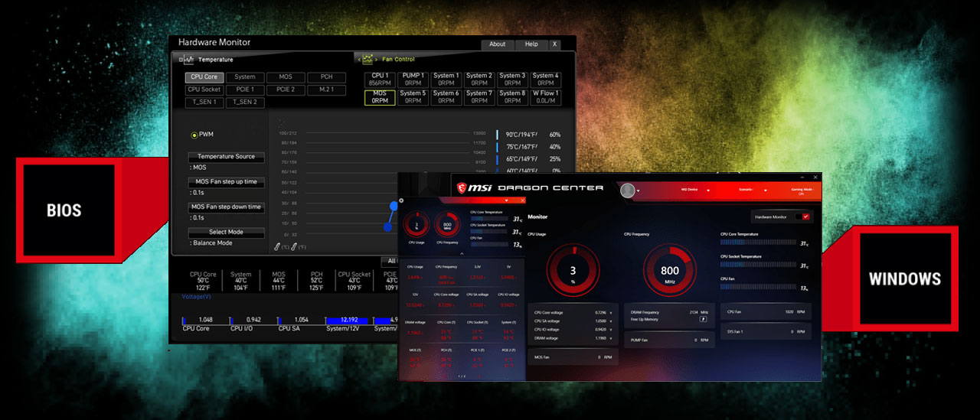
Task: Grab the lower fan curve point
Action: coord(387,227)
